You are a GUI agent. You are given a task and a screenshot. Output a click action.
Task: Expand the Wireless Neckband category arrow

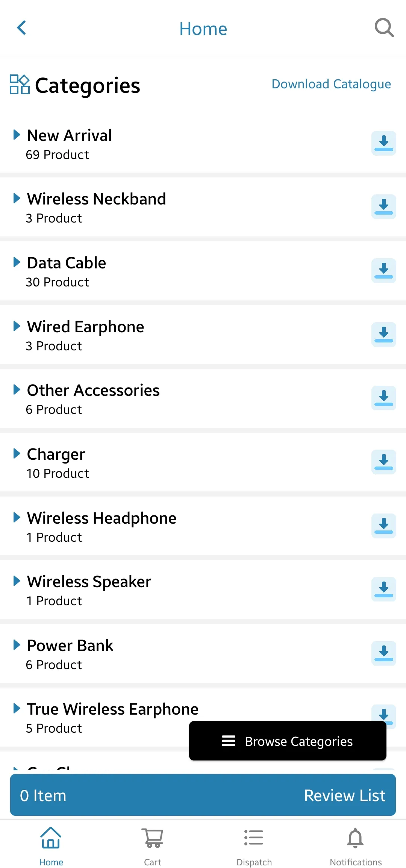pyautogui.click(x=17, y=198)
